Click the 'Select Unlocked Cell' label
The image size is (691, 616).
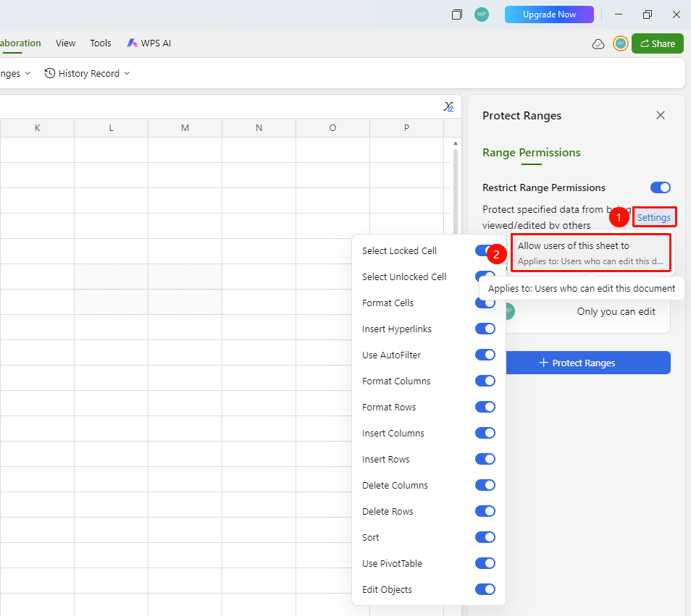pos(404,277)
